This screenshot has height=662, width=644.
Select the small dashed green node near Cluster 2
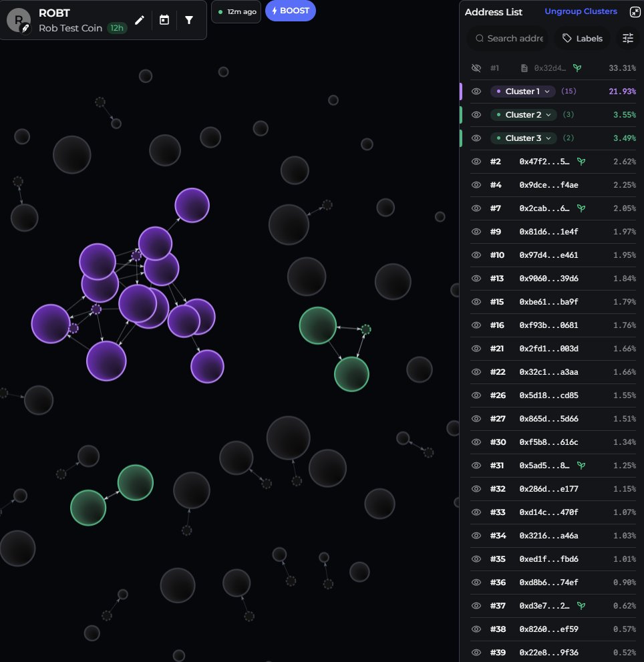[365, 329]
